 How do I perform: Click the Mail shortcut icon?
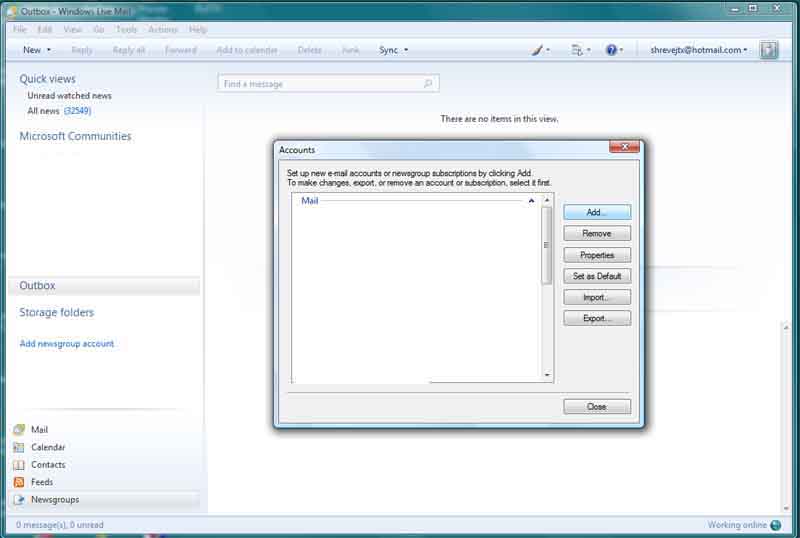[19, 429]
